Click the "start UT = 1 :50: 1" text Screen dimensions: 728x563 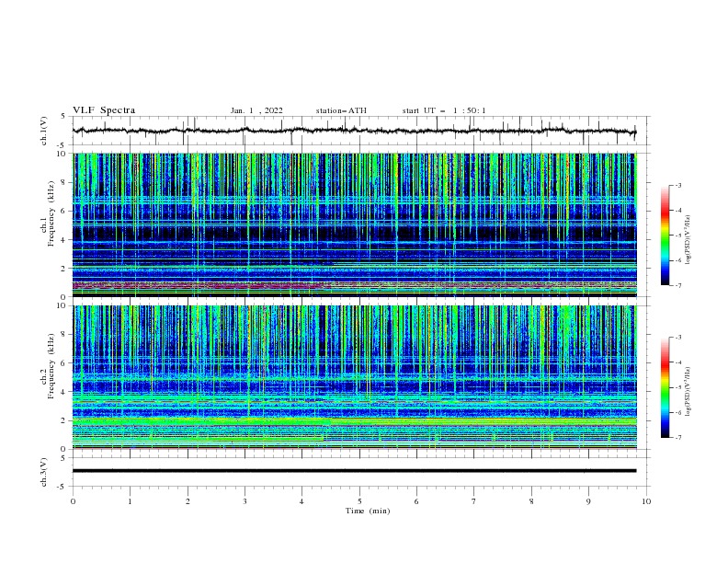(x=444, y=110)
